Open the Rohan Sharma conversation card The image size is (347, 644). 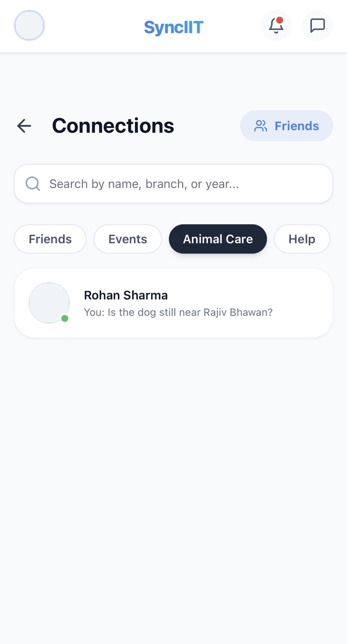click(173, 303)
